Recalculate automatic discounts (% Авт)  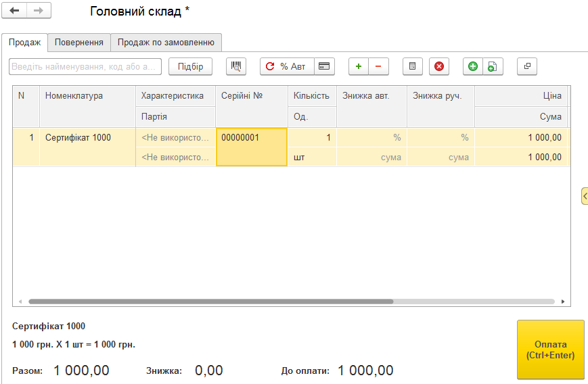coord(287,66)
